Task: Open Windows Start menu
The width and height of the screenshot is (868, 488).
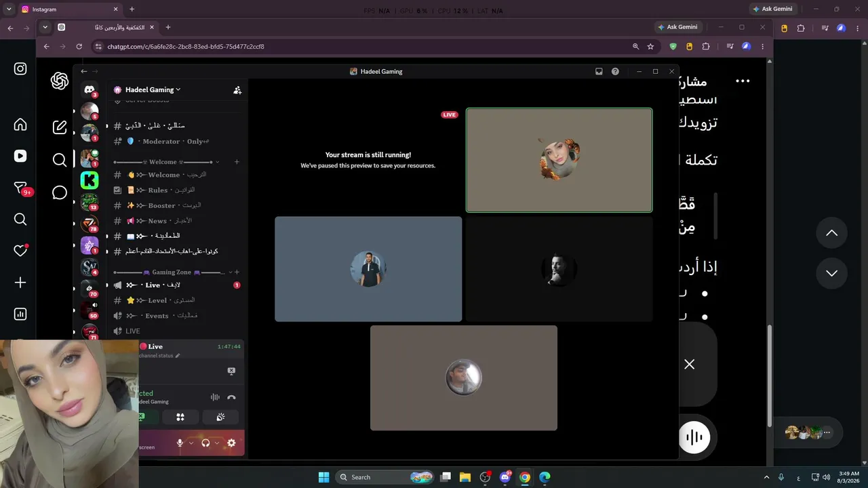Action: click(x=323, y=477)
